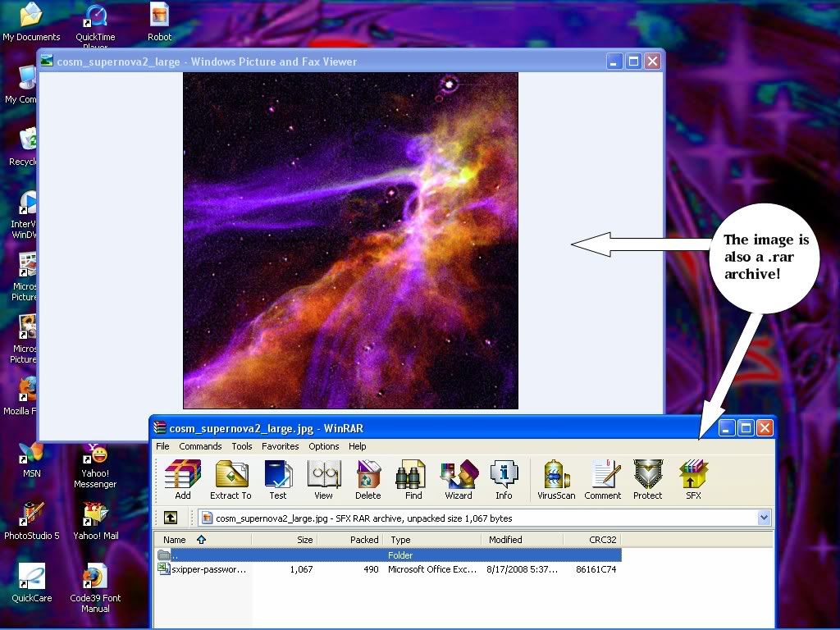Open the Options menu
840x630 pixels.
coord(323,446)
